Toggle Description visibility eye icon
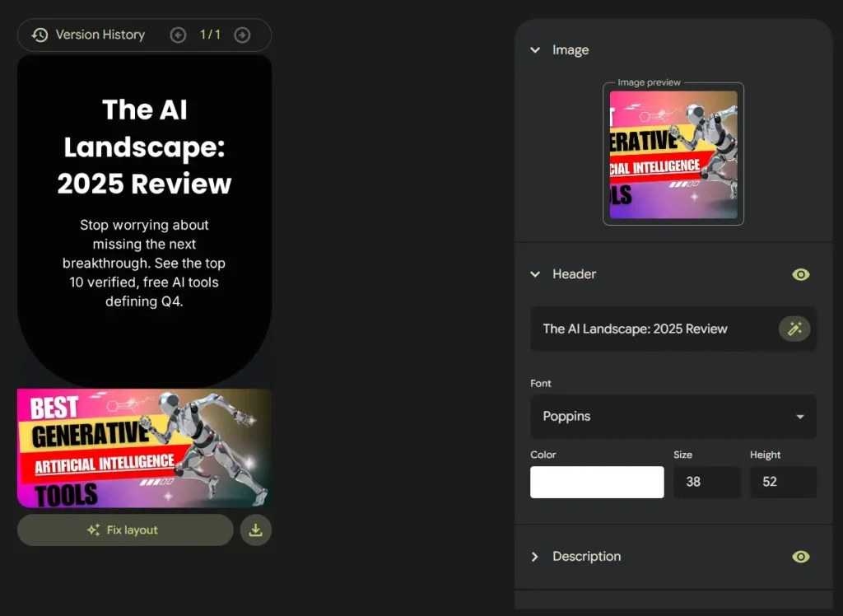The width and height of the screenshot is (843, 616). (x=800, y=557)
